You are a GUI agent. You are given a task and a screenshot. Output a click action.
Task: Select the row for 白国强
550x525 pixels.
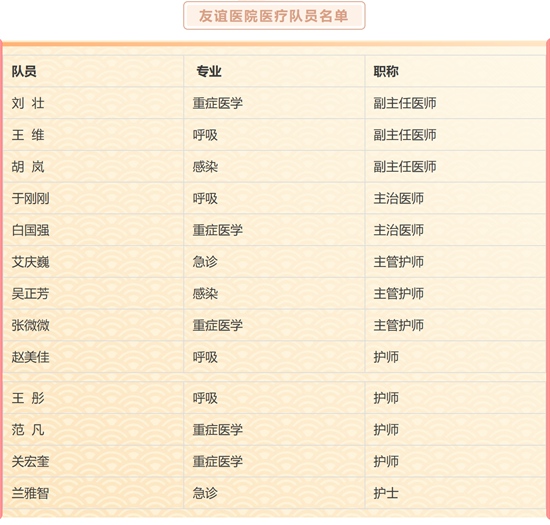pyautogui.click(x=274, y=230)
